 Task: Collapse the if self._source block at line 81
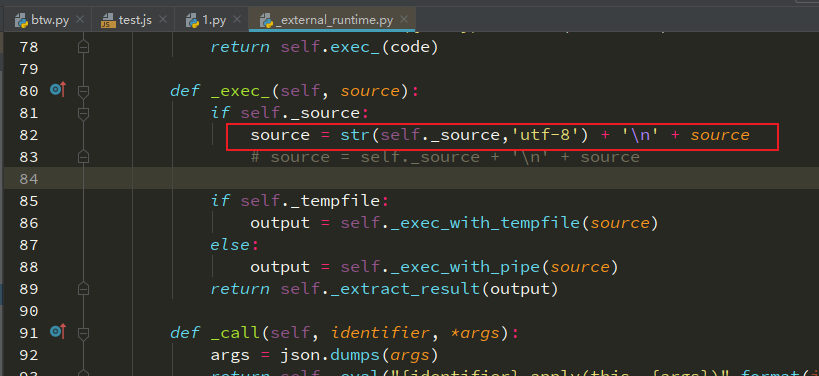83,113
